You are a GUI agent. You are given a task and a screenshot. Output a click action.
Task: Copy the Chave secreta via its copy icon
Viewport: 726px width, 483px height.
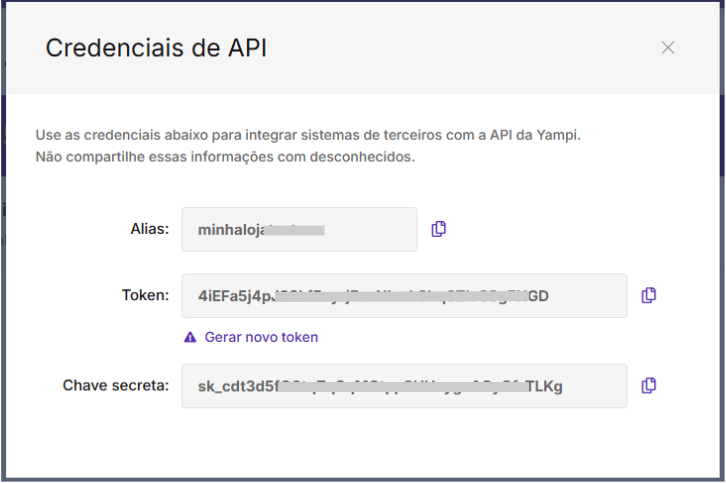[648, 385]
